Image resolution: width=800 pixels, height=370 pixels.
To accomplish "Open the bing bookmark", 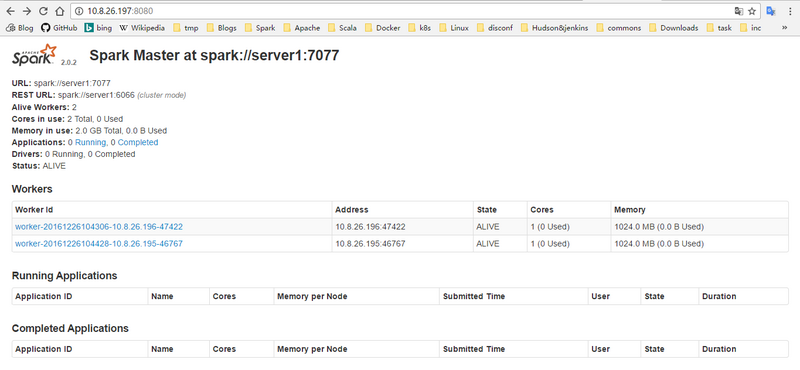I will tap(98, 28).
